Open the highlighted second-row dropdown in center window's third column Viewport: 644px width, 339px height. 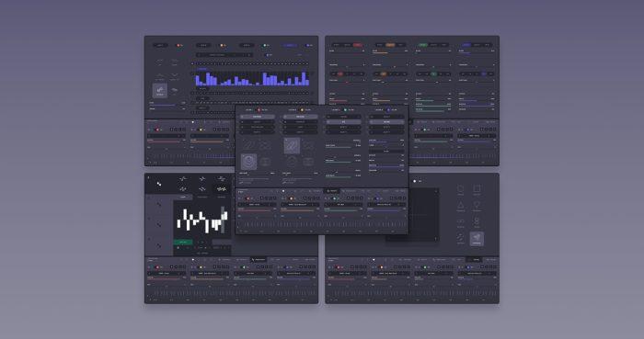click(x=343, y=122)
